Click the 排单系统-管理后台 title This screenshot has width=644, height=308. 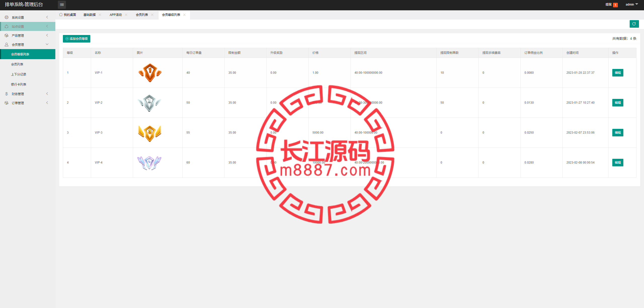coord(24,5)
